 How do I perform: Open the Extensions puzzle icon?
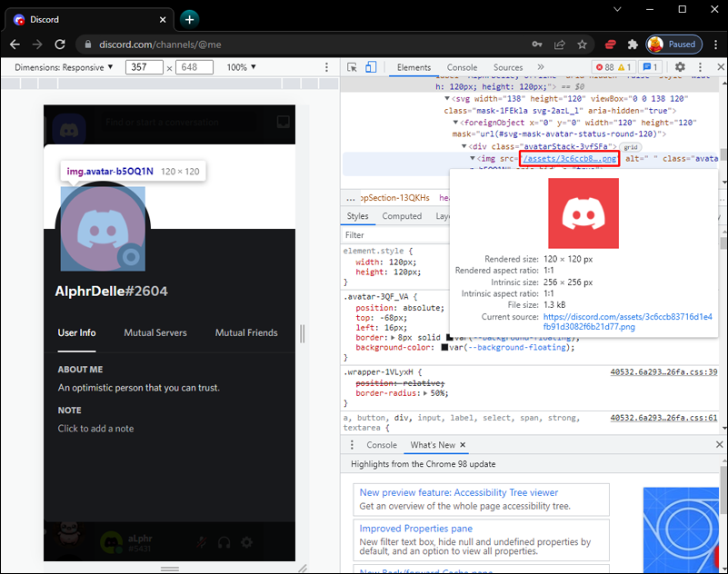tap(633, 45)
